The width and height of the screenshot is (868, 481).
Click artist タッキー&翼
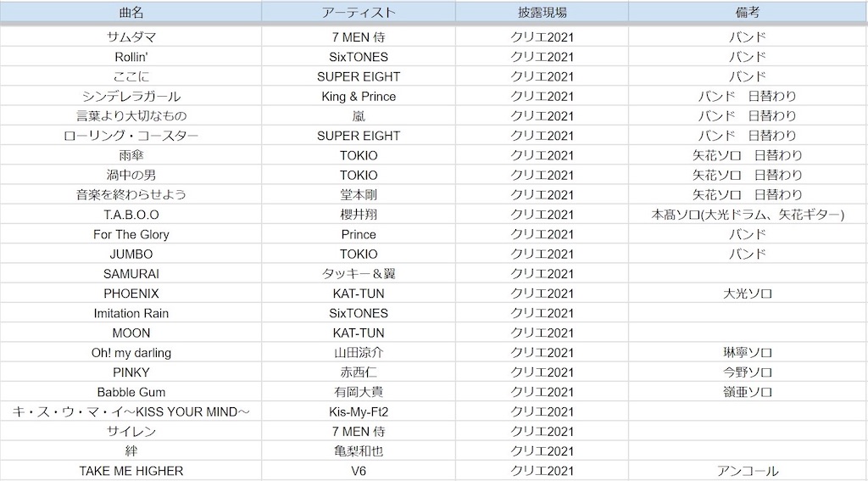[359, 274]
